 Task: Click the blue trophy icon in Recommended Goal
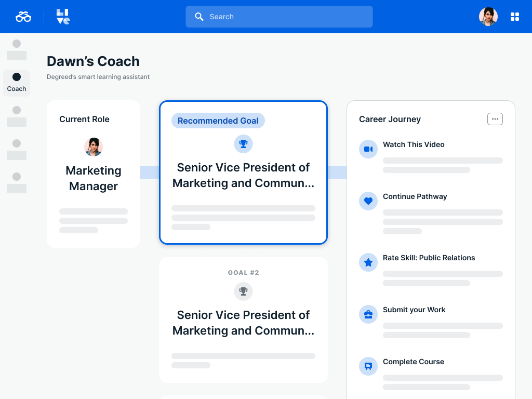243,144
